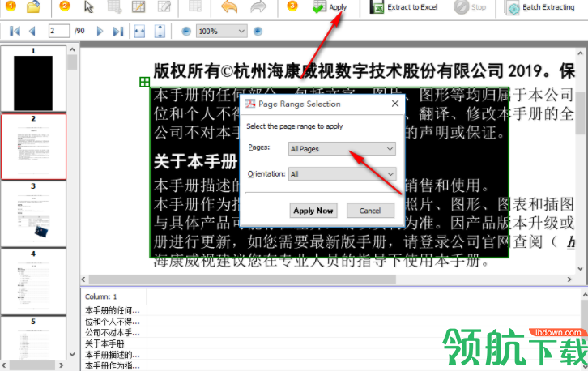The height and width of the screenshot is (371, 588).
Task: Undo the last action
Action: [229, 6]
